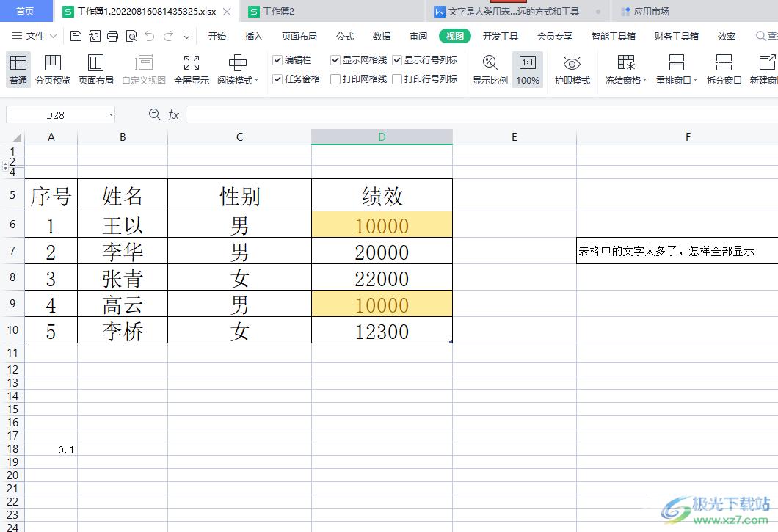Open 审阅 ribbon tab
The height and width of the screenshot is (532, 778).
(x=418, y=36)
